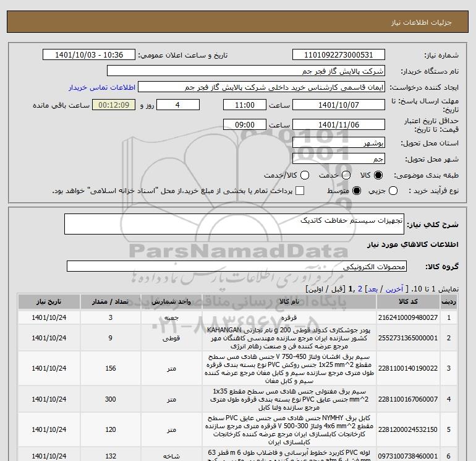This screenshot has height=461, width=476.
Task: Select product code 2281100167060007
Action: click(x=408, y=399)
